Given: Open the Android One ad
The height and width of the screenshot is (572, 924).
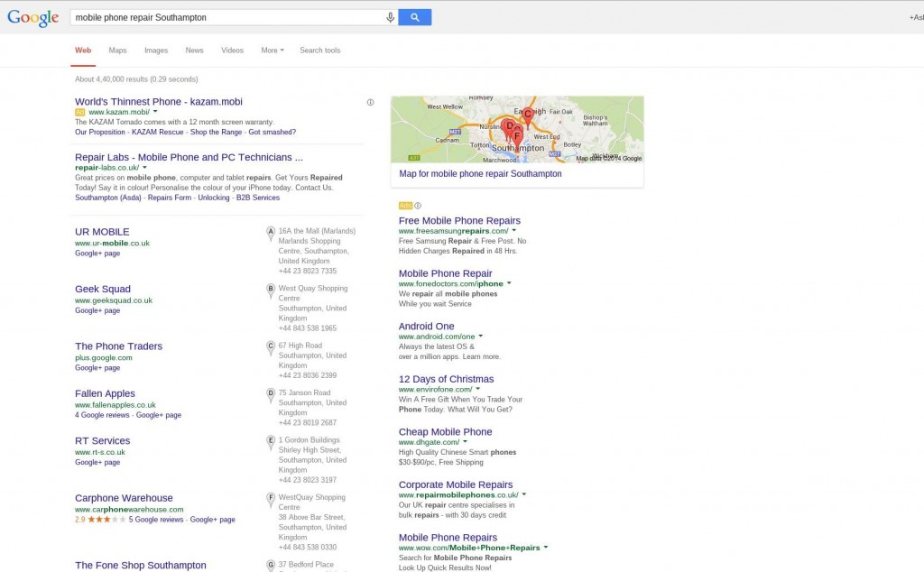Looking at the screenshot, I should click(x=427, y=327).
